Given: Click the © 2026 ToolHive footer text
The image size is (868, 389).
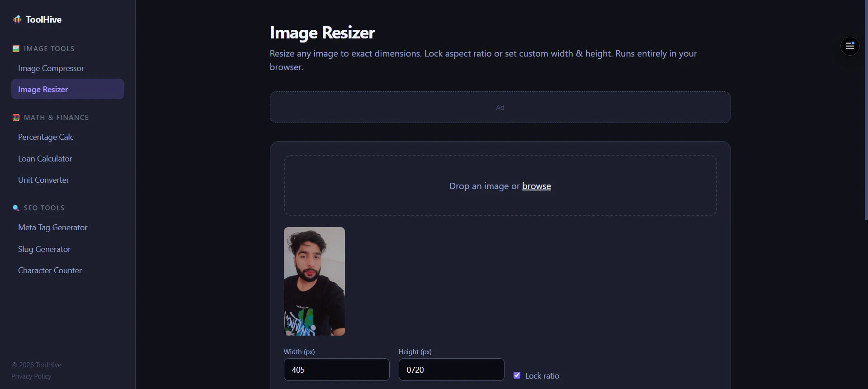Looking at the screenshot, I should pos(36,365).
